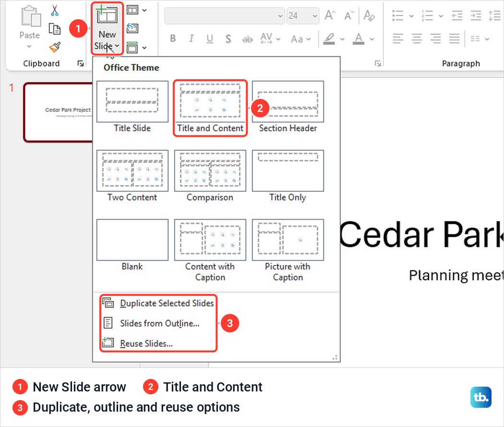Click the New Slide icon

(x=107, y=14)
